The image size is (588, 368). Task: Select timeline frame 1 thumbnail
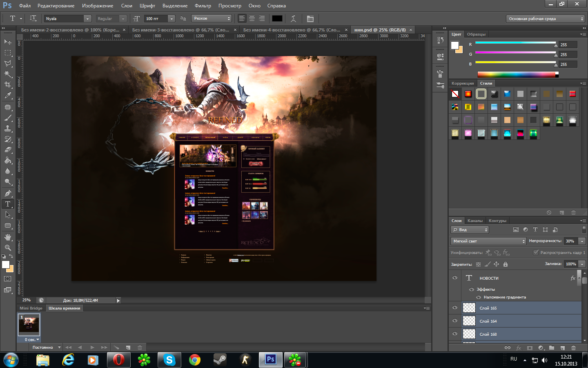click(x=29, y=325)
